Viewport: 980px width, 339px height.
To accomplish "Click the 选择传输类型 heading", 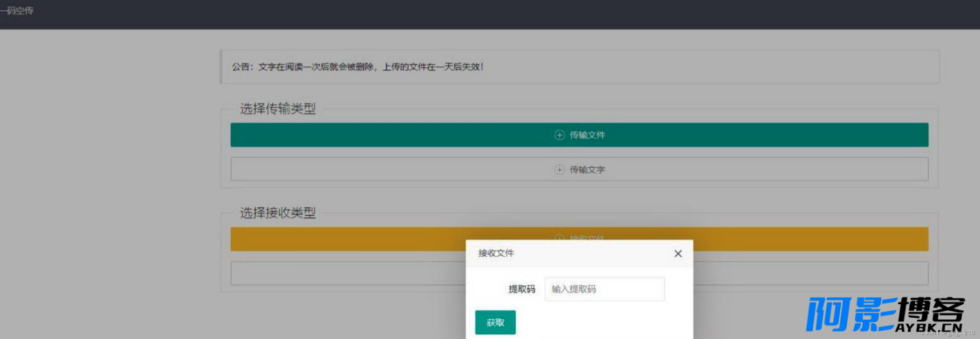I will 278,108.
